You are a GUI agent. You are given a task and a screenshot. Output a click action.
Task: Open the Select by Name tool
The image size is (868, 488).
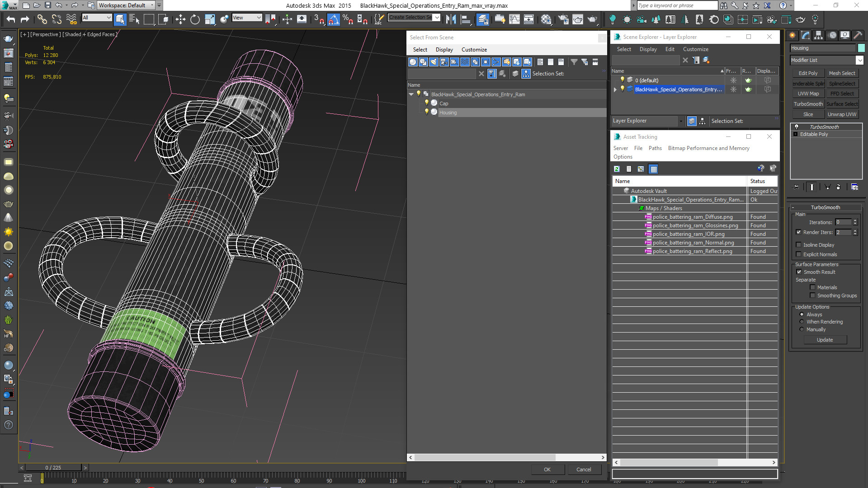click(x=134, y=19)
